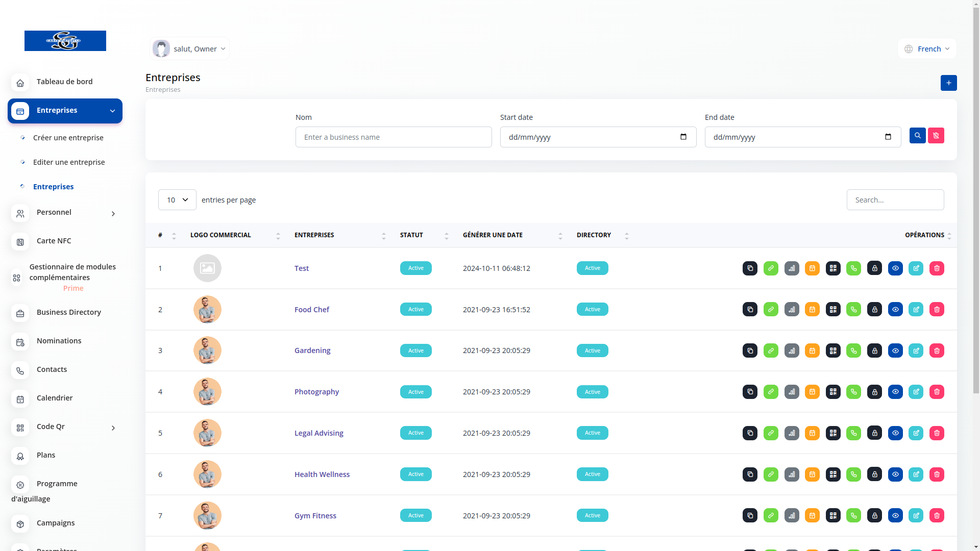Click the blue eye icon for Test row

point(895,268)
